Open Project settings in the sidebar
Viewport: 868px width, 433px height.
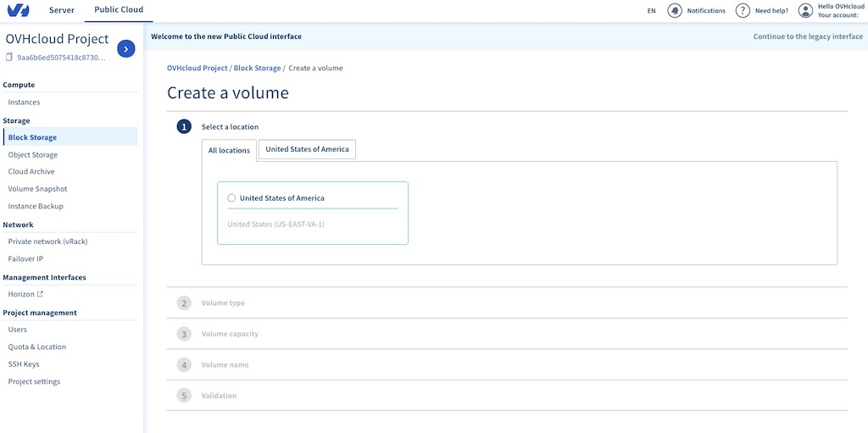tap(34, 381)
